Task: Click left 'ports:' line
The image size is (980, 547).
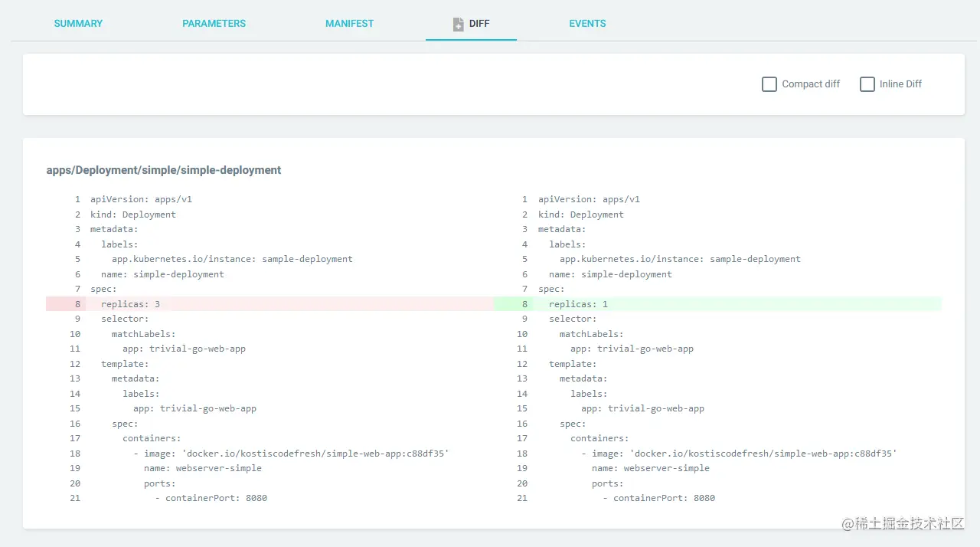Action: point(160,483)
